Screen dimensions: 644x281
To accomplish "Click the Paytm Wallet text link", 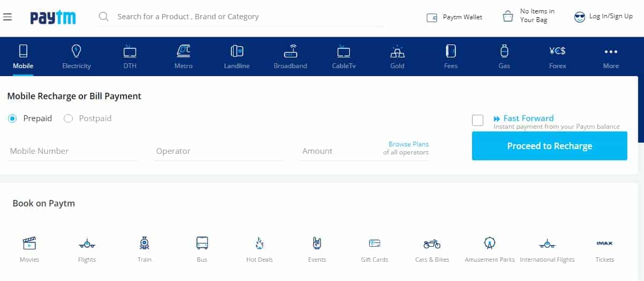I will pos(462,17).
